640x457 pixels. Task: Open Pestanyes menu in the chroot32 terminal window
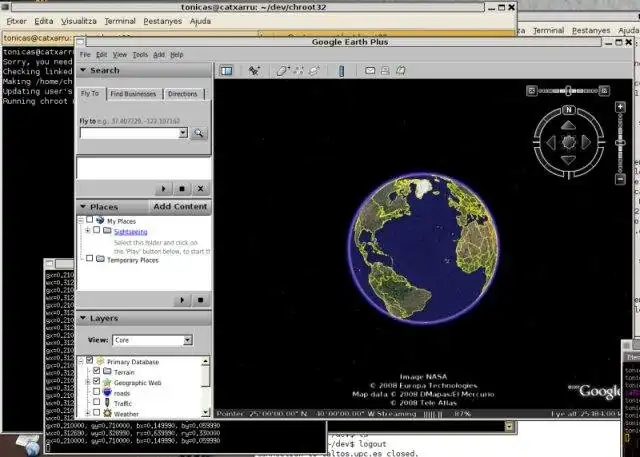pos(162,21)
